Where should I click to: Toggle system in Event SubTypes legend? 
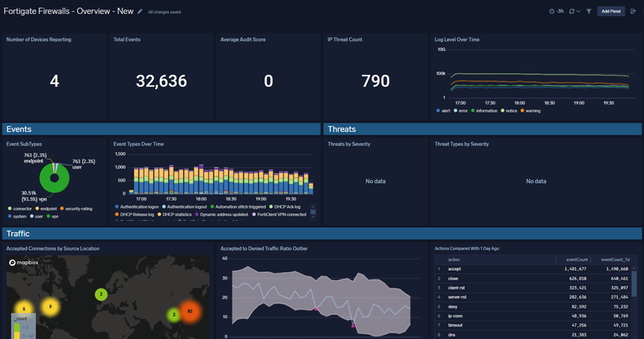pos(17,216)
